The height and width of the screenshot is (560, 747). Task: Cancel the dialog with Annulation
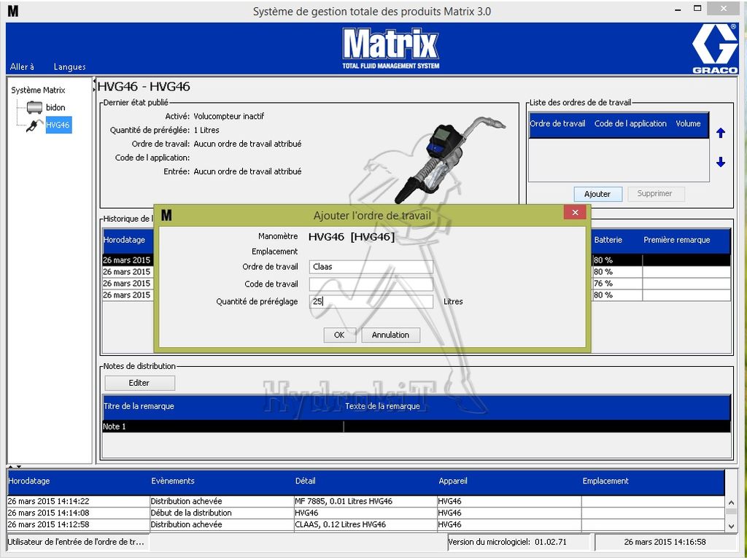coord(391,335)
